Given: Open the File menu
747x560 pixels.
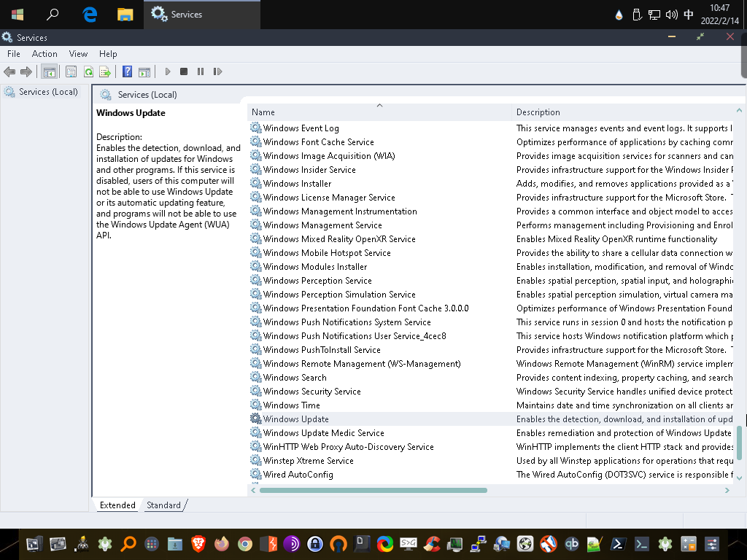Looking at the screenshot, I should [14, 54].
